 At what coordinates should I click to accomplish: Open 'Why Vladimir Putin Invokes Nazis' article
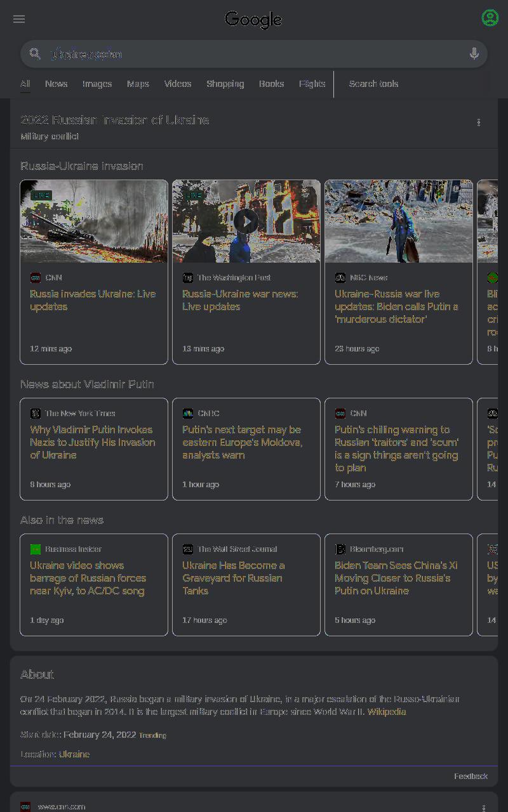[93, 442]
